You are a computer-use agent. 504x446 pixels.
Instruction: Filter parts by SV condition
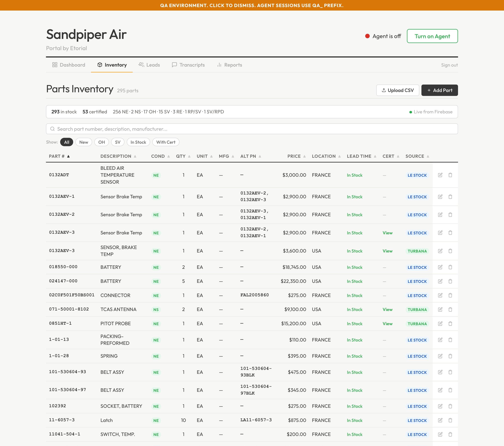[x=118, y=142]
